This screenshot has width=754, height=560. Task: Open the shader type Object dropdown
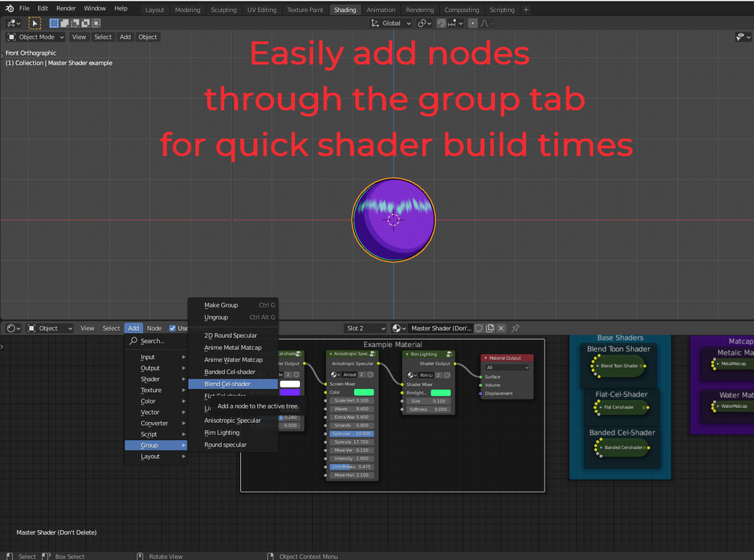point(50,328)
